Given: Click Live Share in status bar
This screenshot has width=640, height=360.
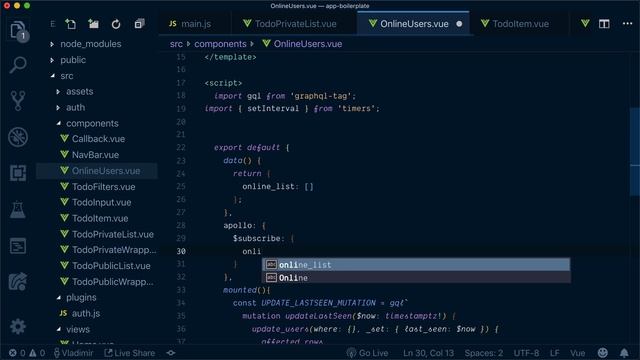Looking at the screenshot, I should 130,353.
